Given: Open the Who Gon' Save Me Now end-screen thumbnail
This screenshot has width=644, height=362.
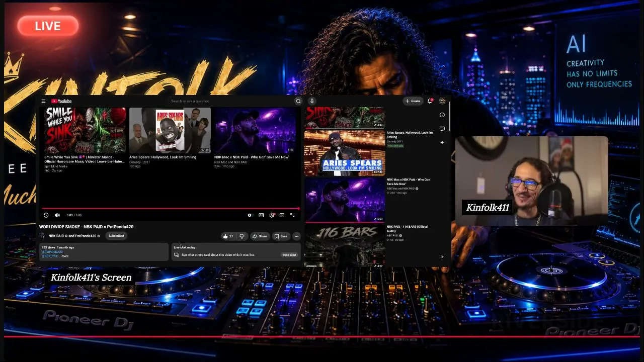Looking at the screenshot, I should [x=255, y=130].
